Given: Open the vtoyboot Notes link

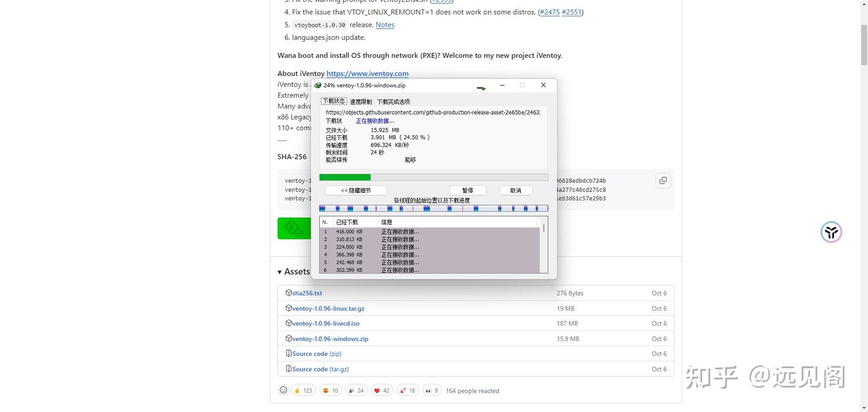Looking at the screenshot, I should 385,25.
